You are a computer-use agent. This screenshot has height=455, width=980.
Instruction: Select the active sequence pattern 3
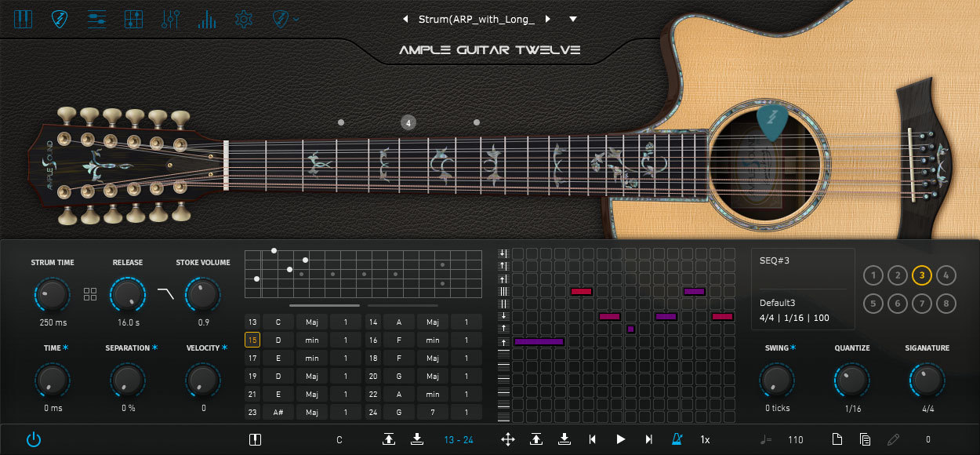(922, 275)
